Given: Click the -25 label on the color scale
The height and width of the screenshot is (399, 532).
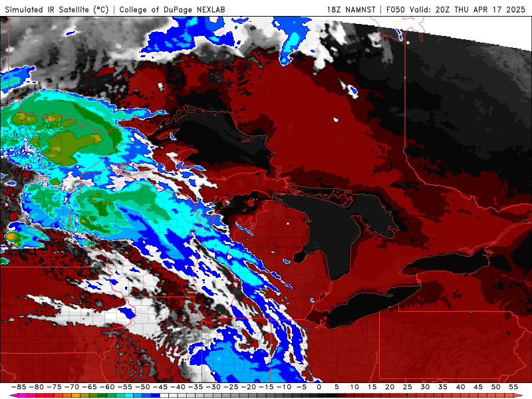Looking at the screenshot, I should click(231, 387).
